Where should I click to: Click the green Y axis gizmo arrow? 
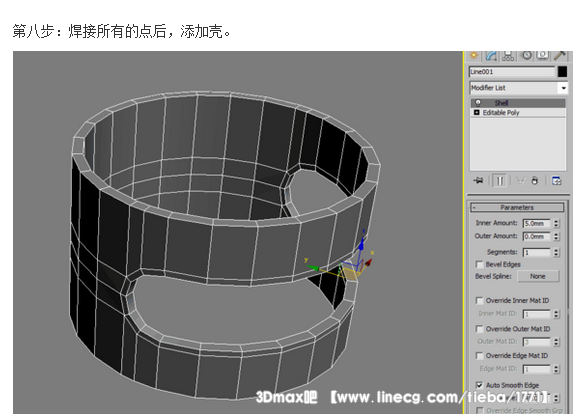click(312, 268)
